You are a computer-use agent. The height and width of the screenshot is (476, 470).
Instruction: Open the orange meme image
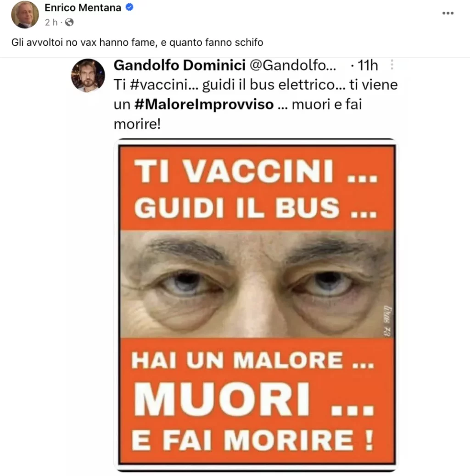coord(257,304)
